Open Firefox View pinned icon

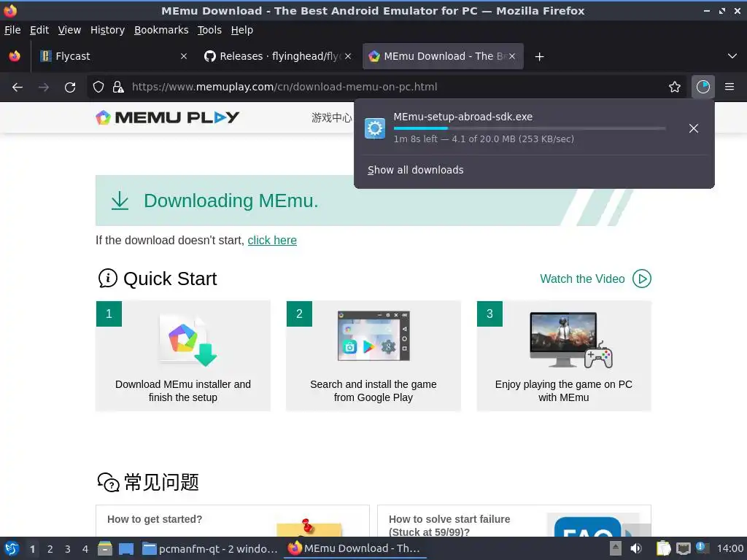[15, 56]
